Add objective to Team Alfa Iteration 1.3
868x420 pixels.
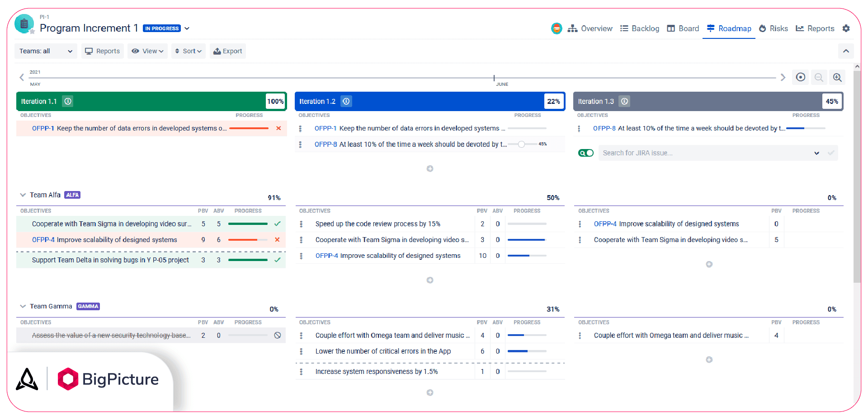point(709,264)
